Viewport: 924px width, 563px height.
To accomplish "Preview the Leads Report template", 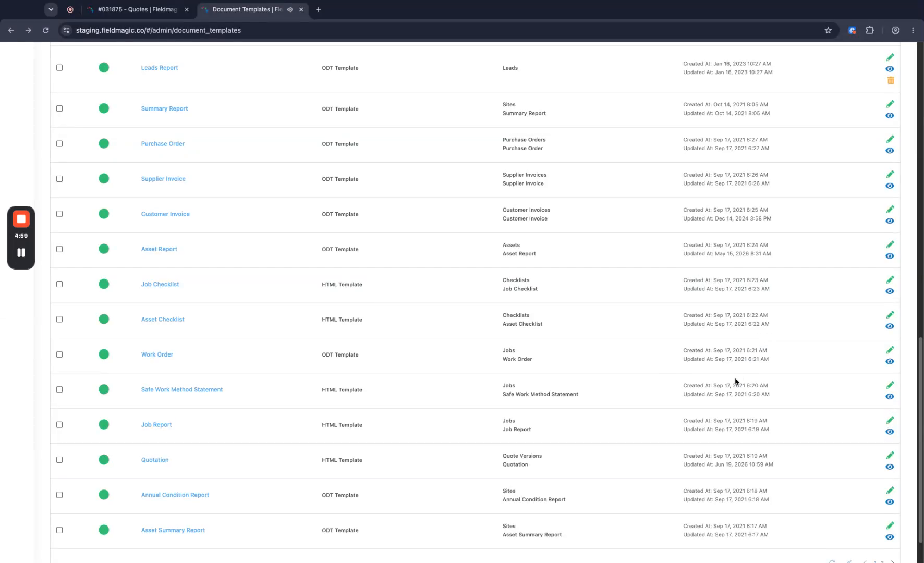I will pos(890,69).
